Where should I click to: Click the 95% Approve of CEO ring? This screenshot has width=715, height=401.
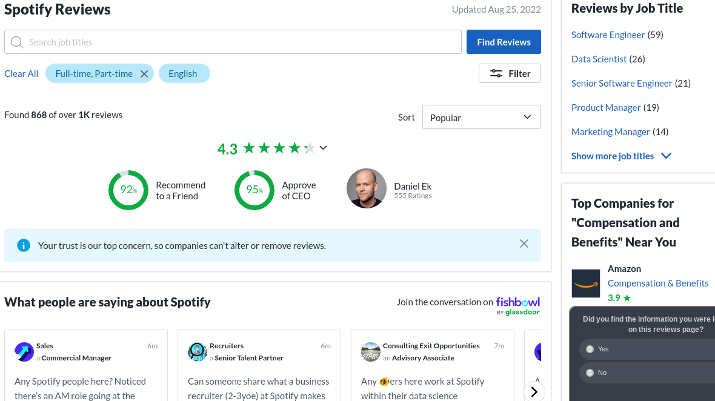point(254,190)
